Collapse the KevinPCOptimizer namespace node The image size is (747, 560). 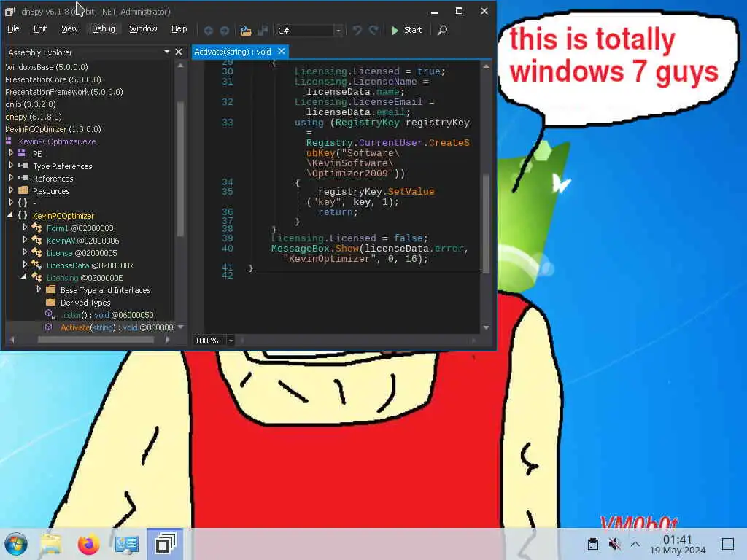click(x=10, y=215)
